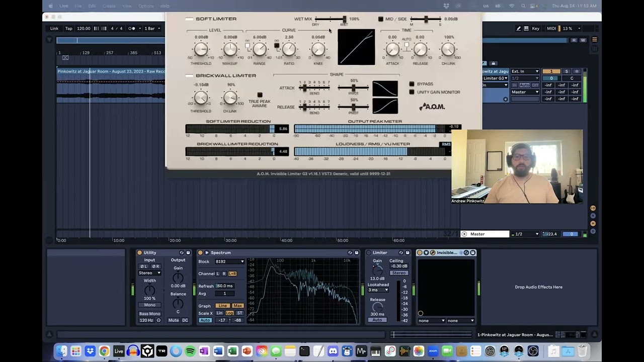Click the track add-lane plus icon
The width and height of the screenshot is (644, 362).
(506, 100)
